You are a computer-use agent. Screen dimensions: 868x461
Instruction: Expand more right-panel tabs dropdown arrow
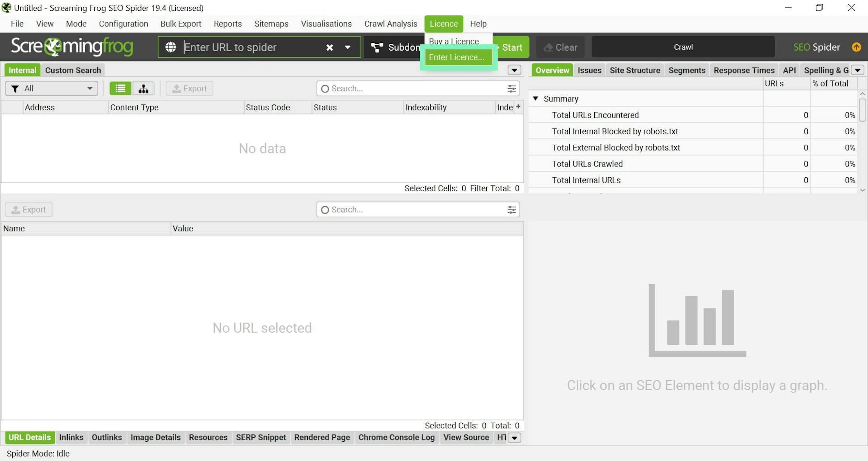click(x=858, y=70)
